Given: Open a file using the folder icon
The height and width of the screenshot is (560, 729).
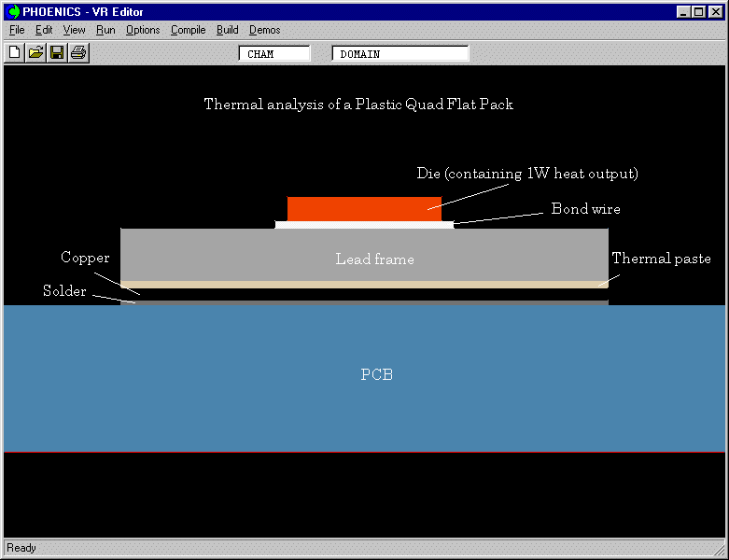Looking at the screenshot, I should tap(35, 53).
